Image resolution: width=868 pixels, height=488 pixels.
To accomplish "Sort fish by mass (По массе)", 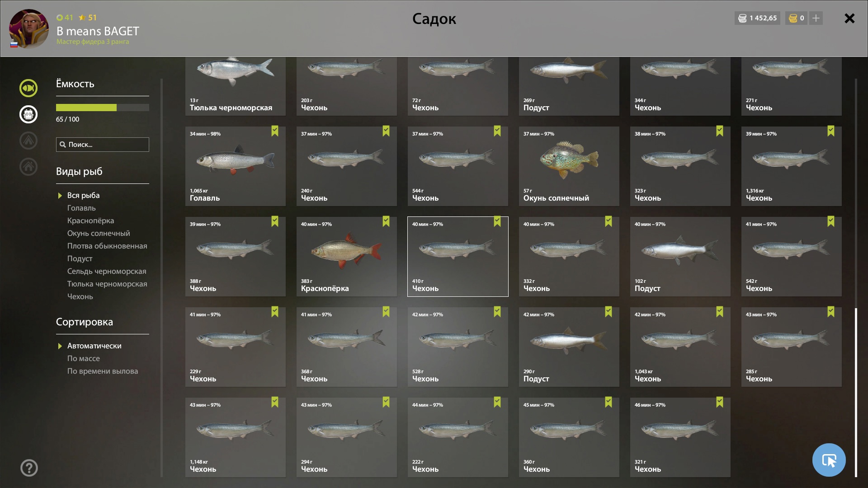I will (x=84, y=358).
